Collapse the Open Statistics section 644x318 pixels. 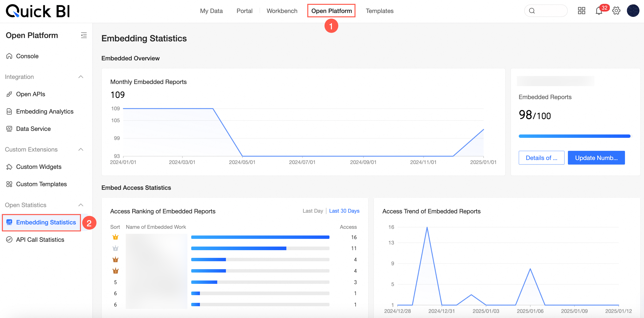pyautogui.click(x=80, y=205)
